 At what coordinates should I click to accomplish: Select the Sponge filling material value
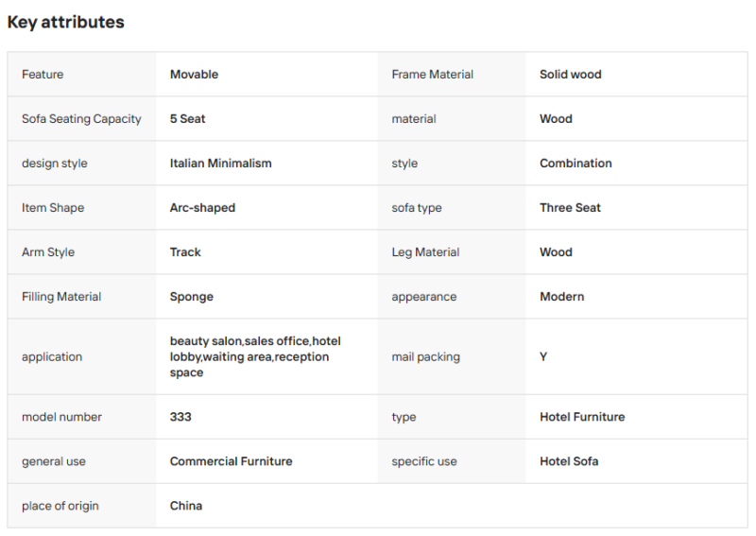click(x=192, y=297)
